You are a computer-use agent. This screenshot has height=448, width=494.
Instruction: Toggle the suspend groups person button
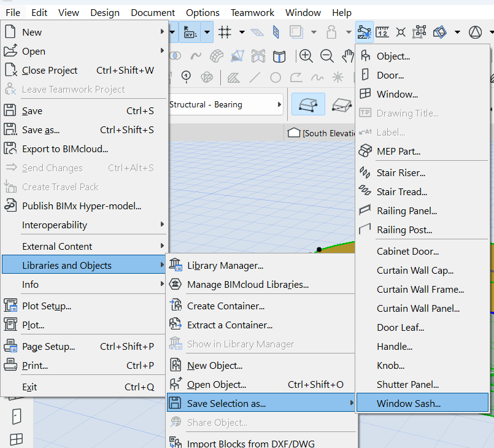pyautogui.click(x=331, y=32)
